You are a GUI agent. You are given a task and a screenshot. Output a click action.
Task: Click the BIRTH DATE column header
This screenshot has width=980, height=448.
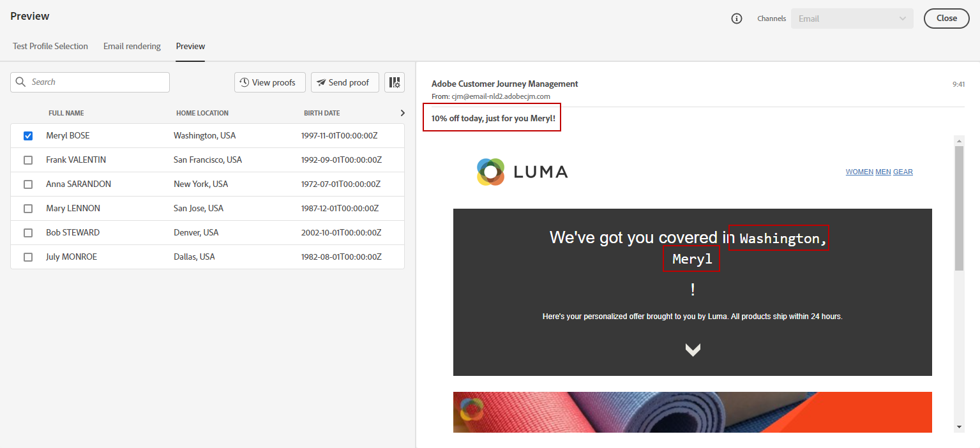pyautogui.click(x=322, y=113)
